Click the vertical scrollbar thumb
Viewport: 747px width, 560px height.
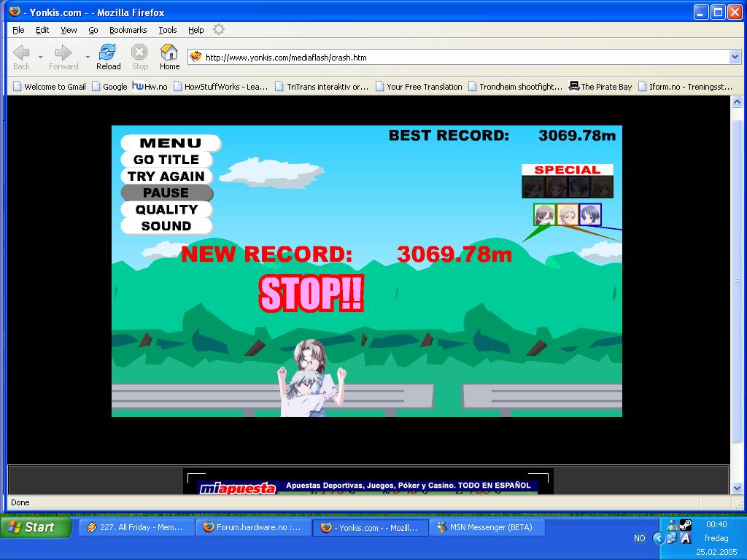point(737,281)
